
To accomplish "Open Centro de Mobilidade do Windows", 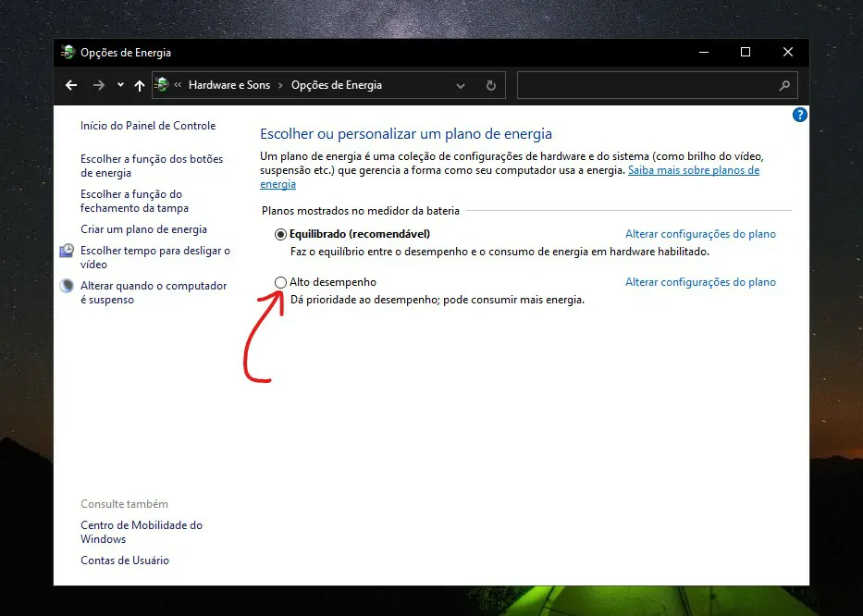I will point(142,532).
